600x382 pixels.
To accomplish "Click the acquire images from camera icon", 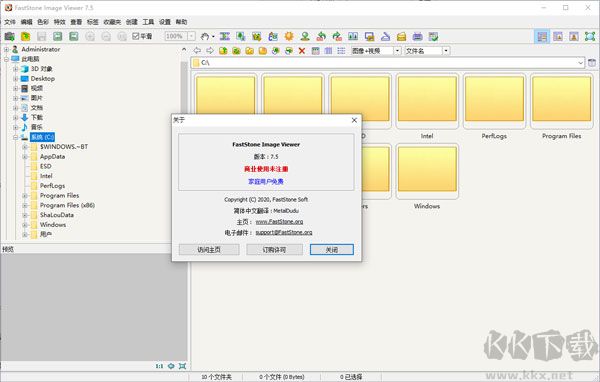I will (10, 37).
